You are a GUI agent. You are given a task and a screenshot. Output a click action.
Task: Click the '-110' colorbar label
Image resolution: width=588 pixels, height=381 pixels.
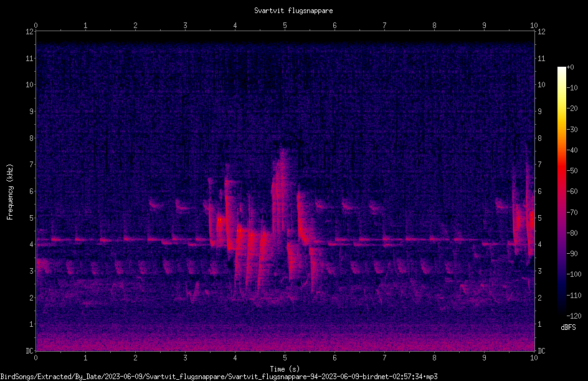(x=574, y=296)
